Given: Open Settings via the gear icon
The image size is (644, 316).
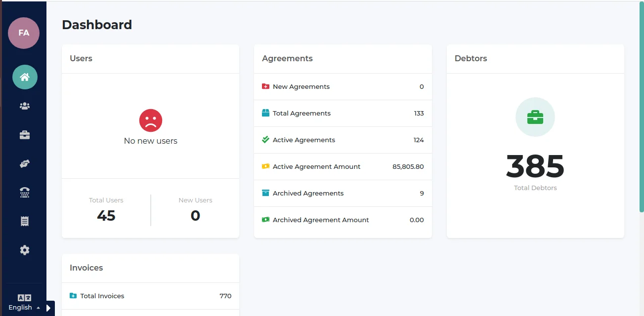Looking at the screenshot, I should pyautogui.click(x=24, y=250).
